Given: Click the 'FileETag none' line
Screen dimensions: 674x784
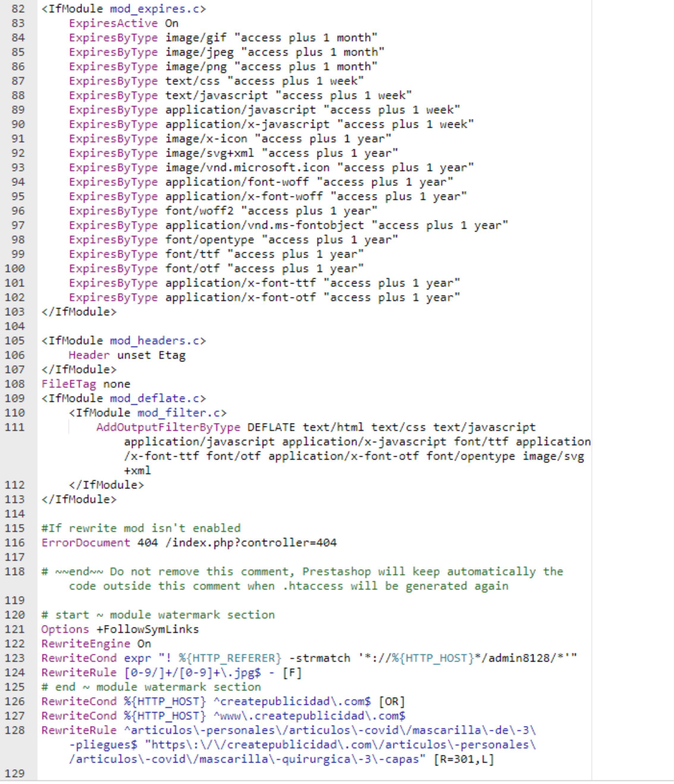Looking at the screenshot, I should point(86,384).
